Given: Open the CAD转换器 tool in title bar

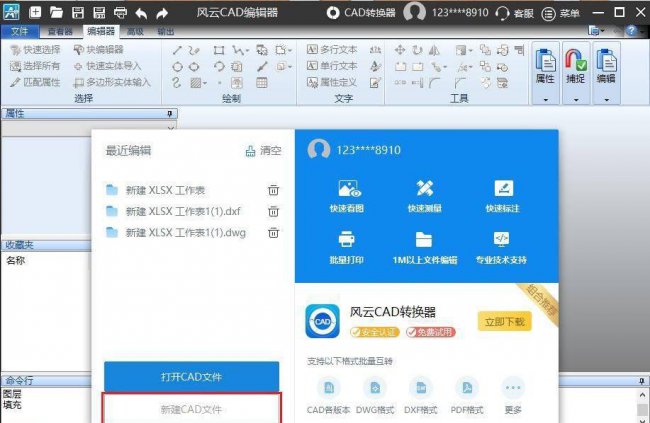Looking at the screenshot, I should click(361, 13).
